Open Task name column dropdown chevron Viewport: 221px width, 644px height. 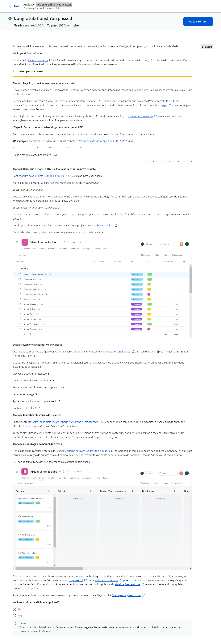point(94,261)
